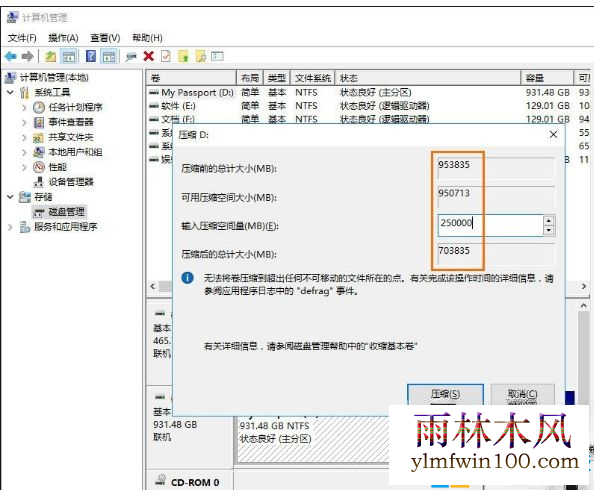The width and height of the screenshot is (594, 490).
Task: Click the yellow note with green arrow icon
Action: [x=184, y=56]
